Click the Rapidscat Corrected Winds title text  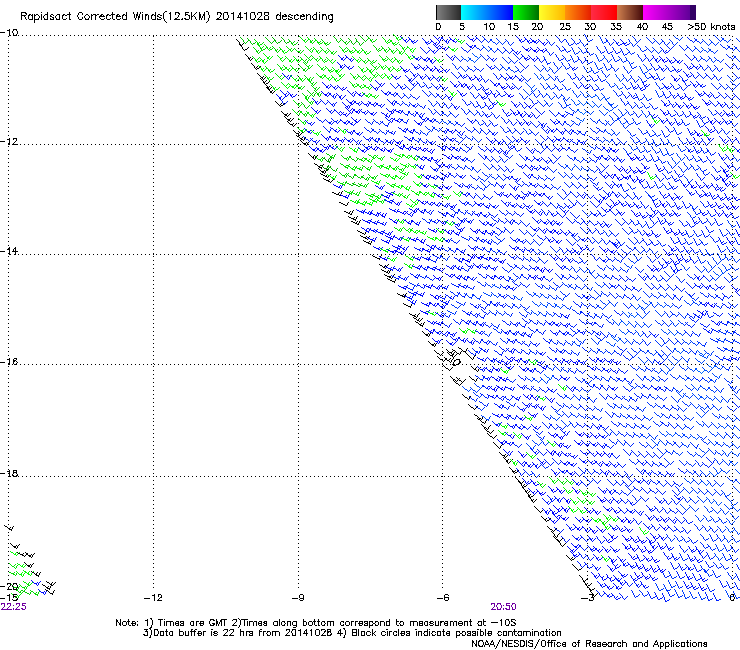(177, 17)
